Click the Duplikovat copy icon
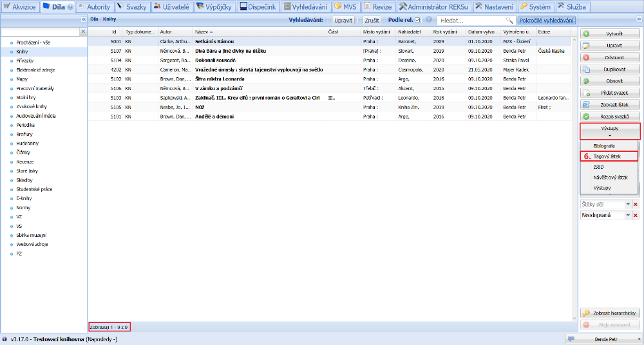Viewport: 644px width, 345px height. [587, 69]
